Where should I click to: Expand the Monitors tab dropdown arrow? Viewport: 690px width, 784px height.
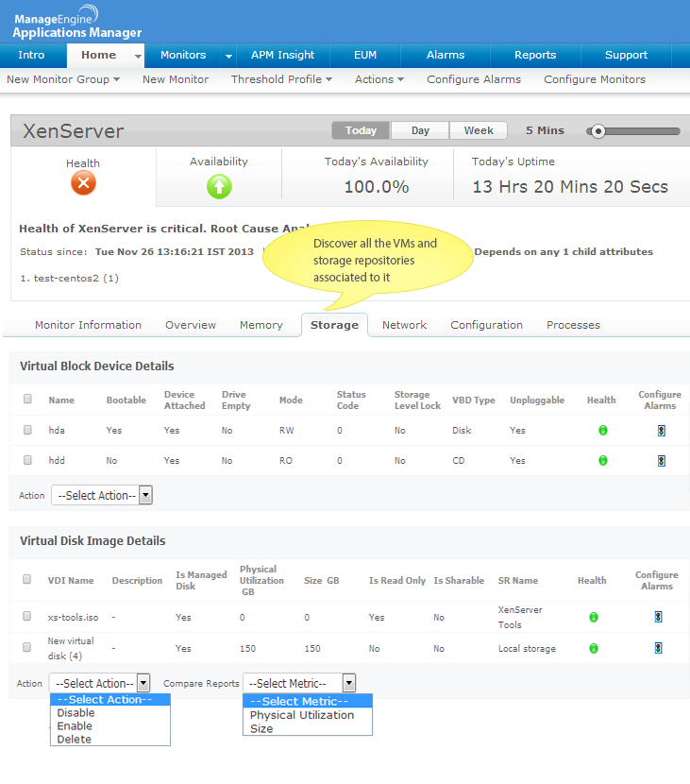click(228, 56)
